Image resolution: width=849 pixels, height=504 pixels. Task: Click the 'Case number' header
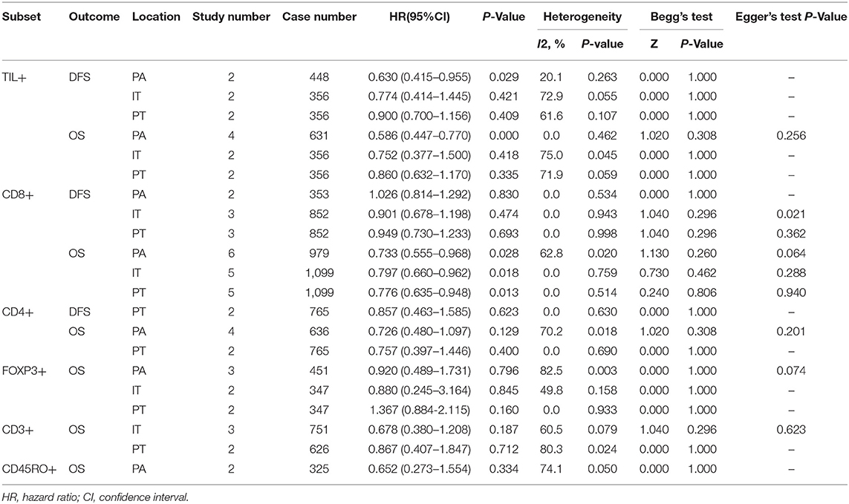click(x=319, y=17)
